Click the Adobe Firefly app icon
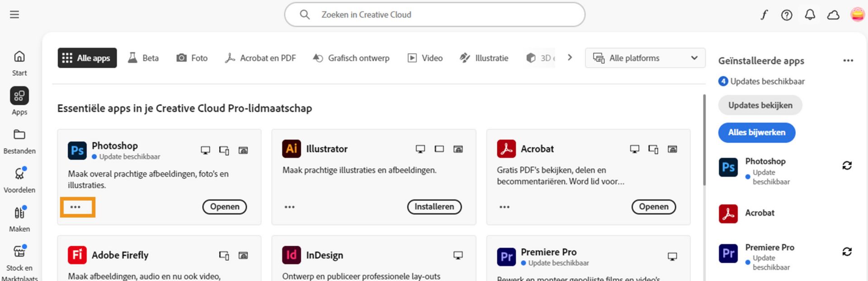 coord(77,255)
